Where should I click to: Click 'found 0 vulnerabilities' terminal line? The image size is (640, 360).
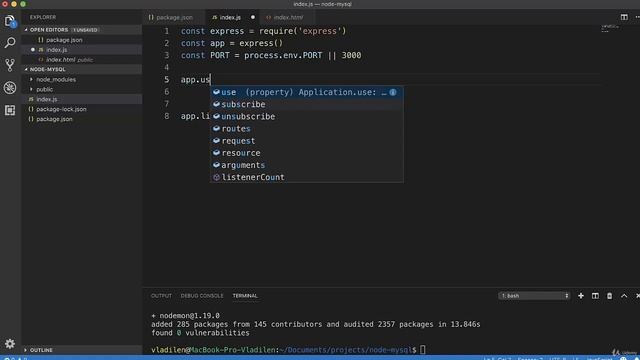(x=200, y=333)
